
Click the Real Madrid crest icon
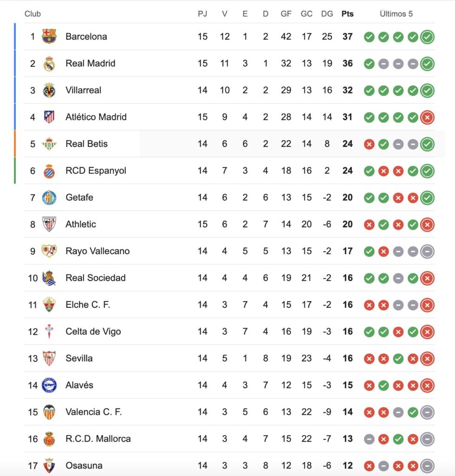(49, 63)
